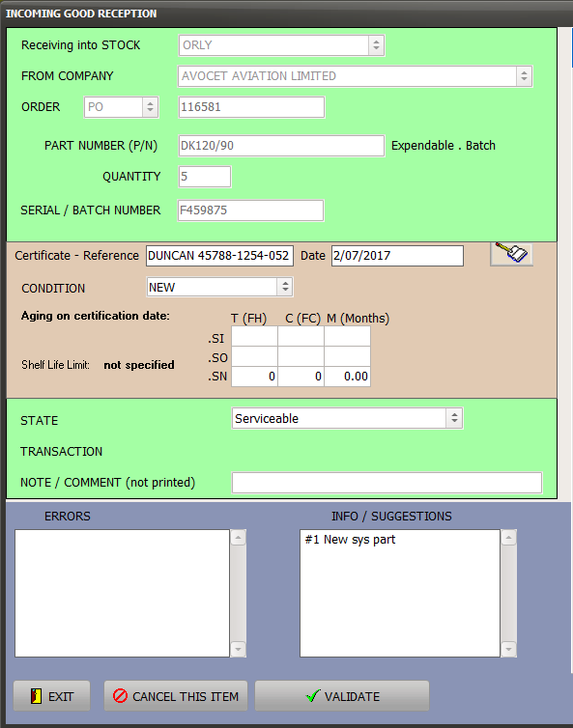This screenshot has width=573, height=728.
Task: Click the VALIDATE button with the green checkmark
Action: [341, 695]
